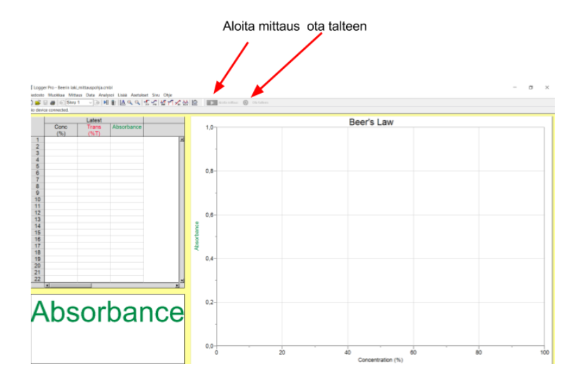Click the Linear Fit toolbar icon

pos(178,103)
